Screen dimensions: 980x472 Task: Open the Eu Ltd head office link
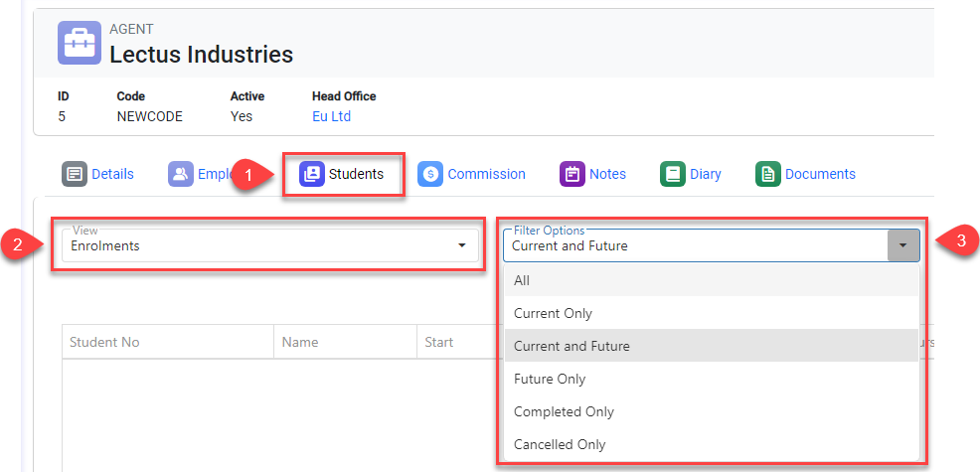click(x=331, y=116)
